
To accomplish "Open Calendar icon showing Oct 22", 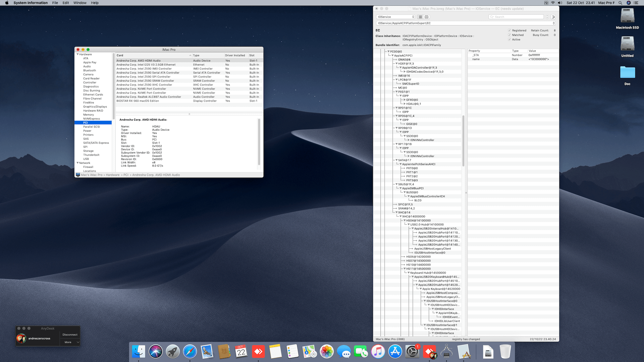I will 241,352.
